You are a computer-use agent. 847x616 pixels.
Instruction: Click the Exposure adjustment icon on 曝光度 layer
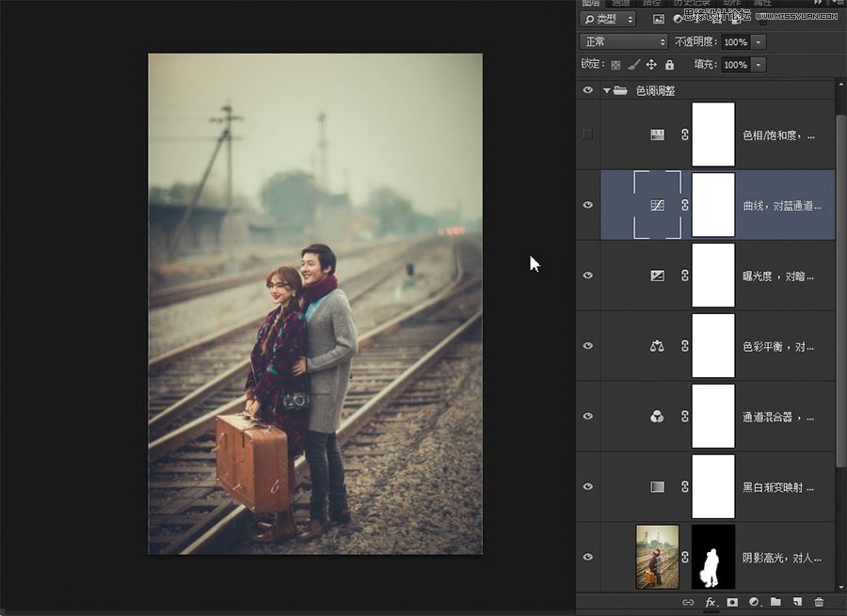657,276
